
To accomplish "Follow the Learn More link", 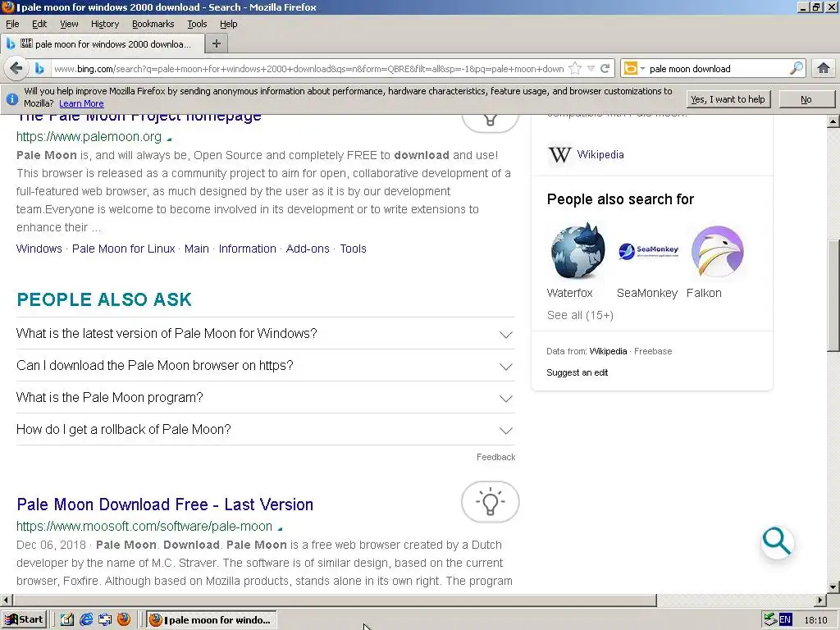I will 81,103.
